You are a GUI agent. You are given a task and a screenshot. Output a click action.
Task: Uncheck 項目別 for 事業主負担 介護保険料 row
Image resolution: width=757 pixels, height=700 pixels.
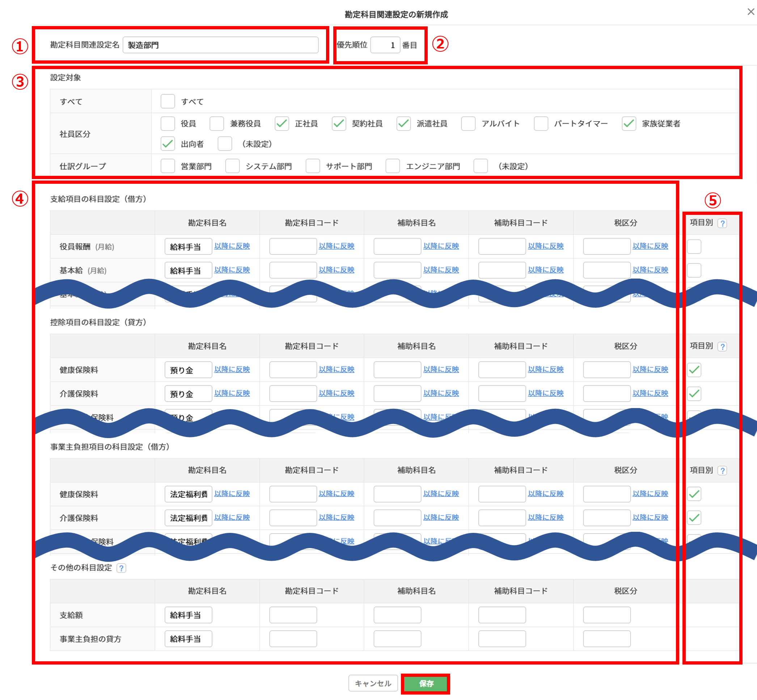coord(694,517)
